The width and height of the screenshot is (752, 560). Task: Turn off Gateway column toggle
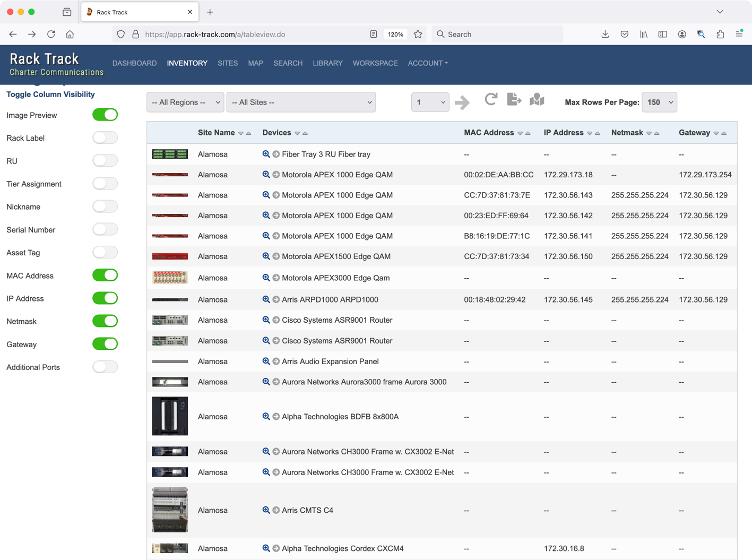pyautogui.click(x=105, y=344)
